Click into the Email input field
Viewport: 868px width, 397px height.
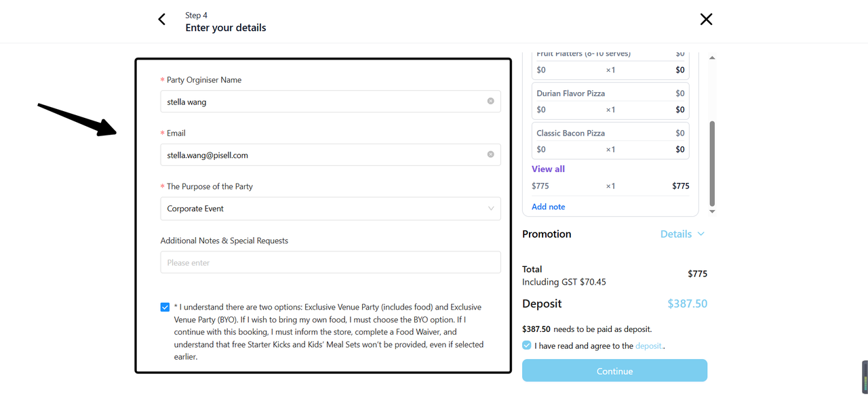pyautogui.click(x=322, y=155)
